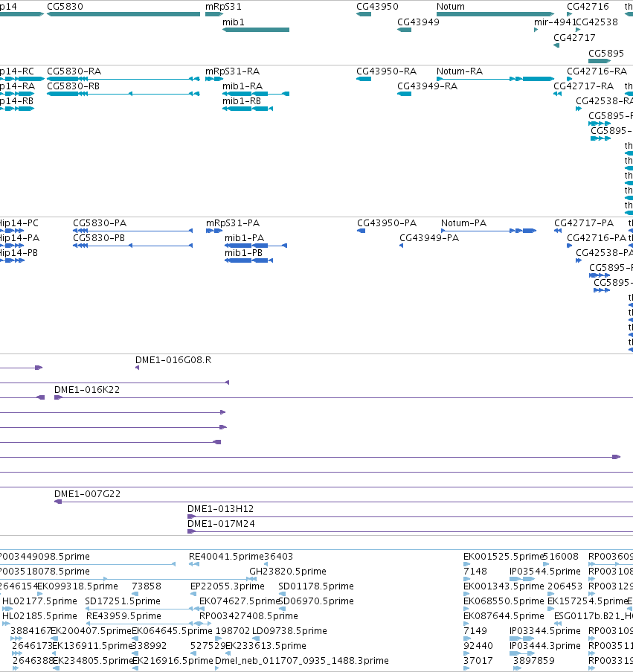Select the CG42717 gene label

coord(574,37)
